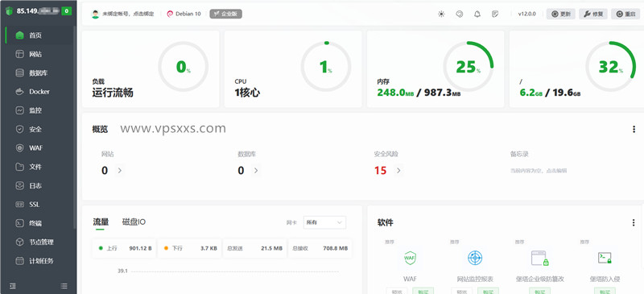Click the sidebar vertical scrollbar
The width and height of the screenshot is (644, 294).
74,127
